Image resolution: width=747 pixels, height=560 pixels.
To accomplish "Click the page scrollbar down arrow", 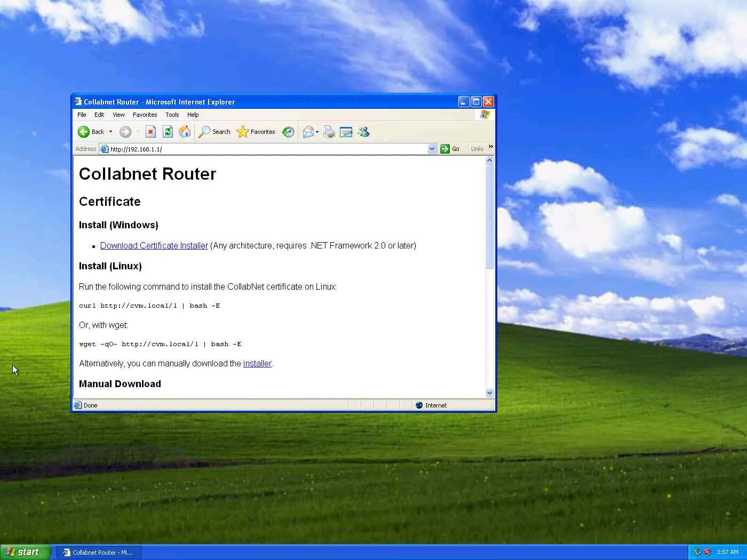I will pos(490,393).
